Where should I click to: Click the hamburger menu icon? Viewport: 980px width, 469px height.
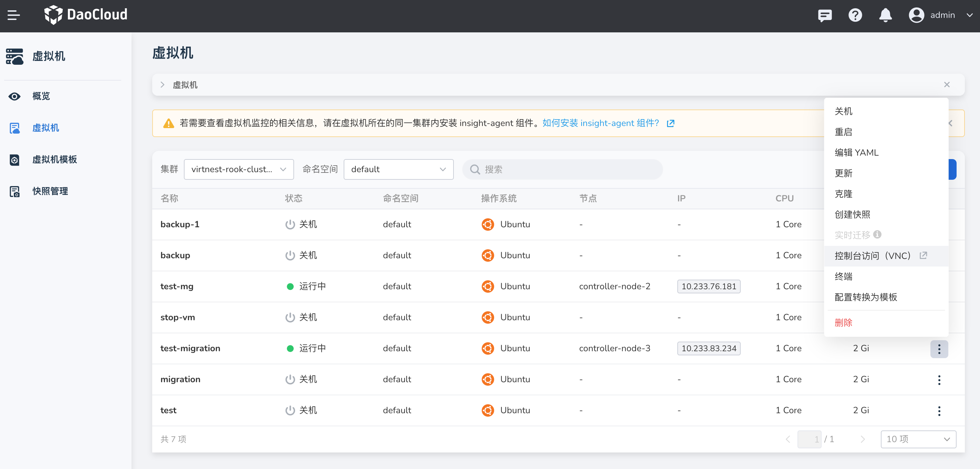click(x=14, y=15)
